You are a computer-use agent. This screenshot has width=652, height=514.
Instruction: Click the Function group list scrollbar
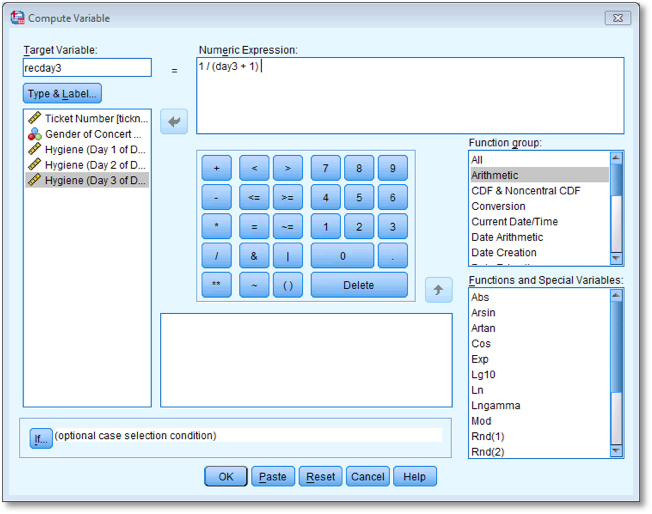tap(617, 208)
